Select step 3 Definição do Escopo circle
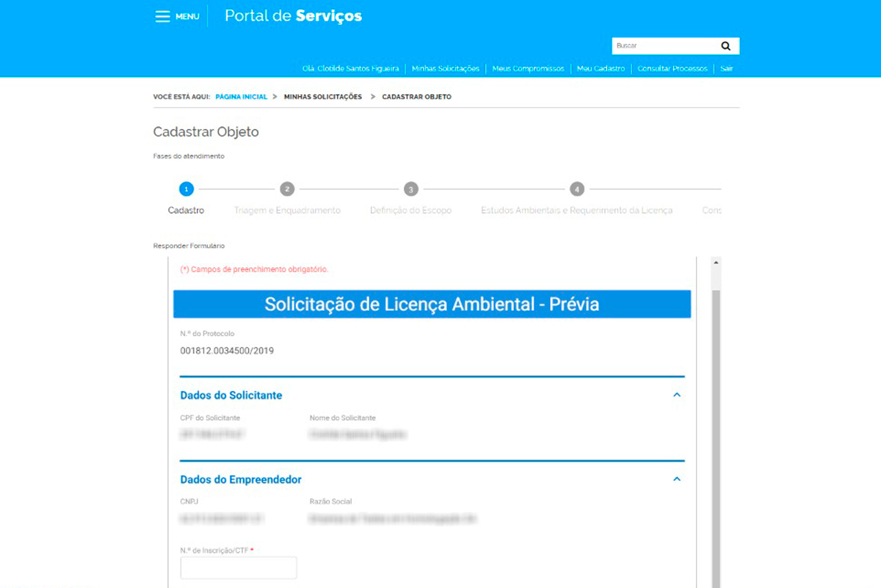This screenshot has height=588, width=881. 411,189
